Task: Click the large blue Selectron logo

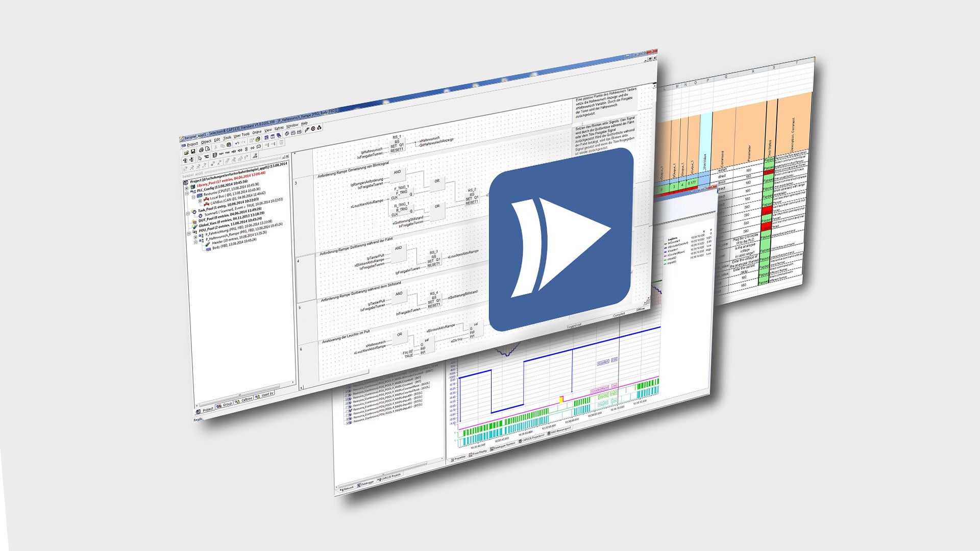Action: [x=561, y=240]
